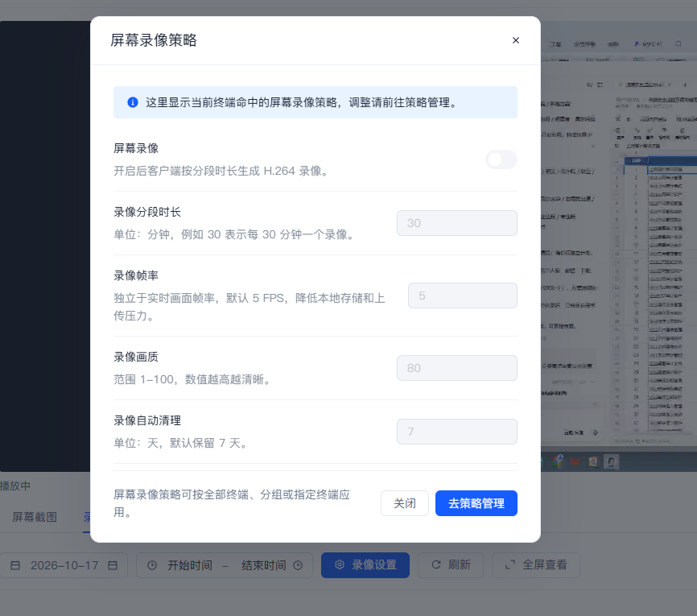Click the 全屏查看 button
The image size is (697, 616).
click(536, 564)
